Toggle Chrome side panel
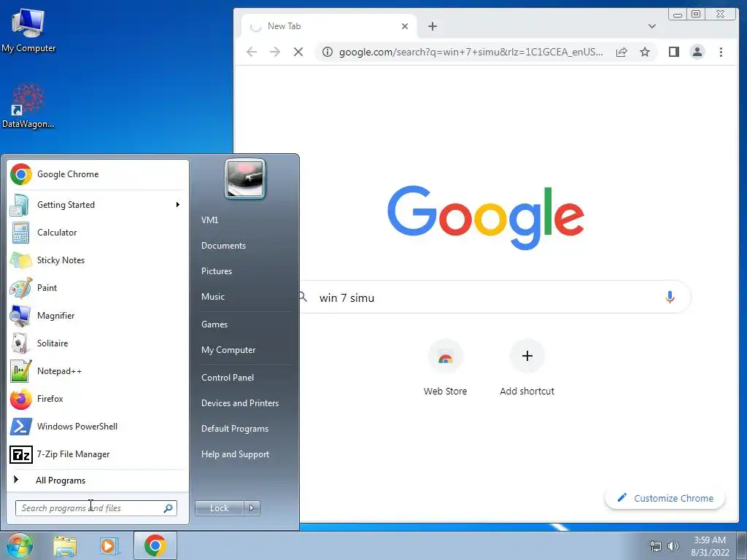 [x=673, y=52]
